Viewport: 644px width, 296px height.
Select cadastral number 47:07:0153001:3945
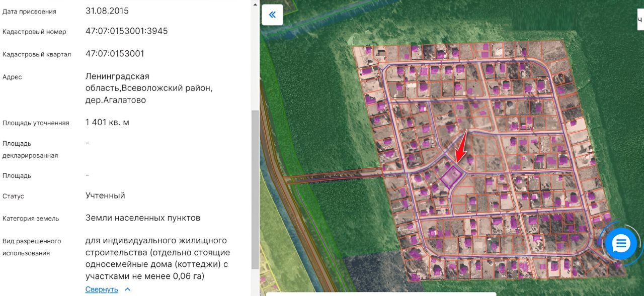(x=127, y=31)
